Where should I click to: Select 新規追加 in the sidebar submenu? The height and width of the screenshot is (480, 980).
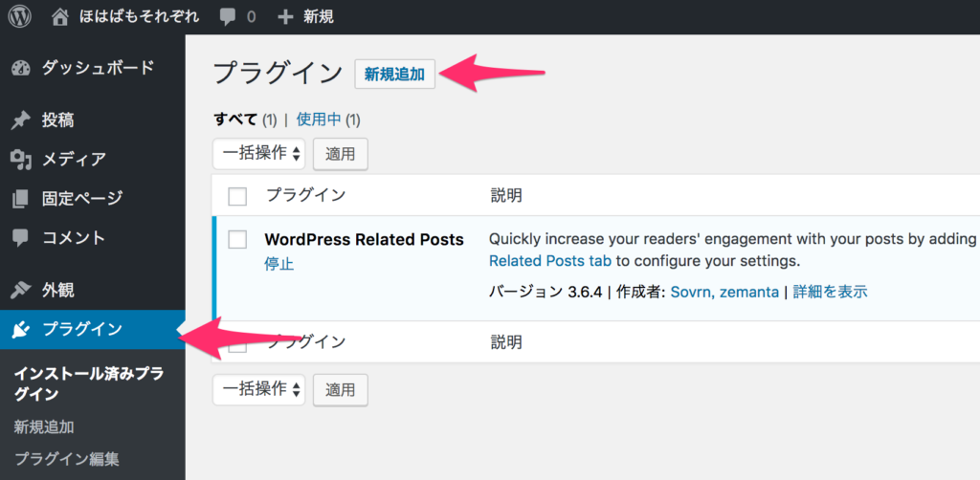[44, 427]
